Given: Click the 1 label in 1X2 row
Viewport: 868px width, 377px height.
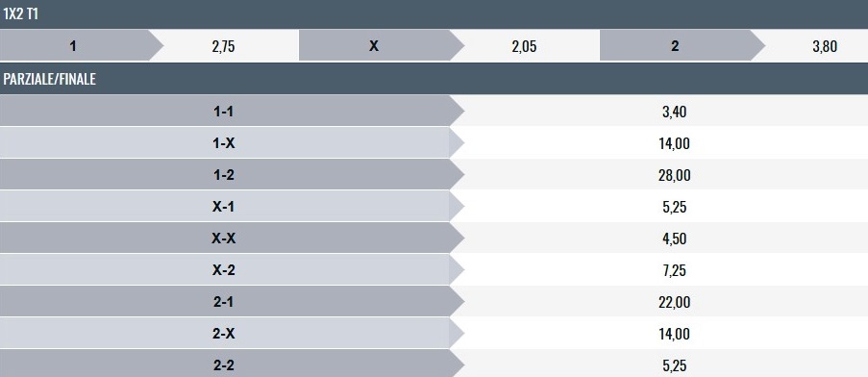Looking at the screenshot, I should pyautogui.click(x=73, y=46).
